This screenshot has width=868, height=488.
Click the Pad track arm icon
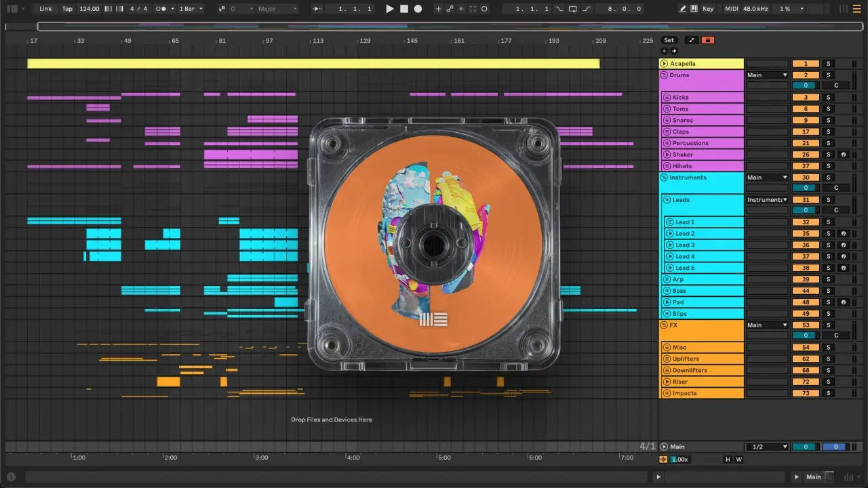point(844,302)
